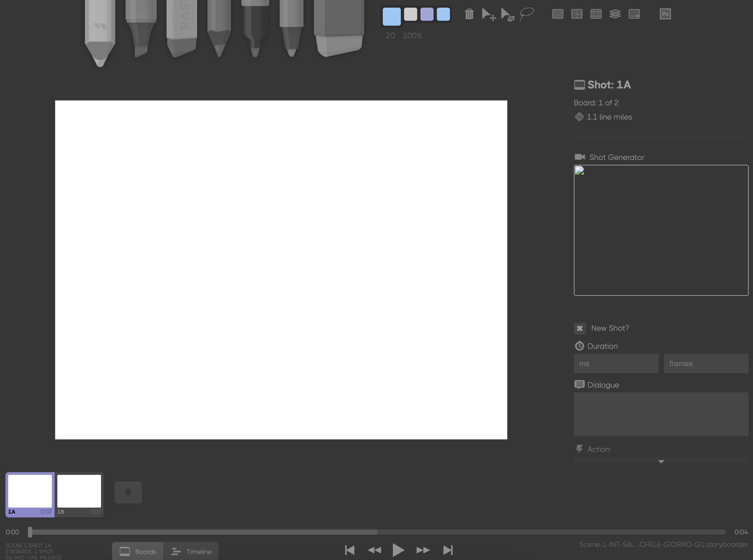This screenshot has height=560, width=753.
Task: Select board thumbnail 1B
Action: tap(79, 491)
